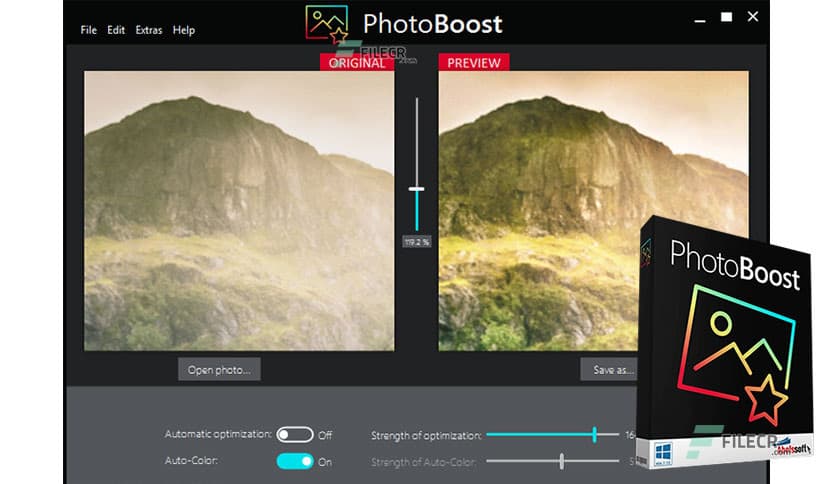Click the 'Auto-Color:' label
Image resolution: width=836 pixels, height=484 pixels.
[191, 461]
